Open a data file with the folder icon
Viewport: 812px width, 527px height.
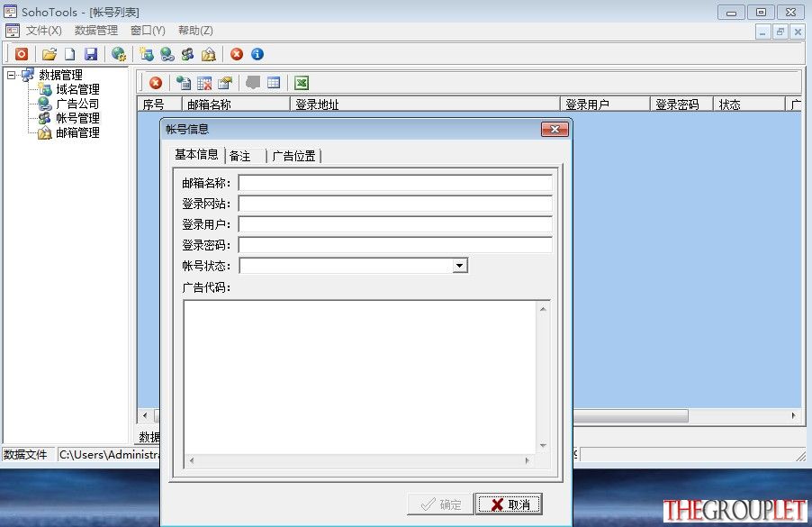point(50,54)
